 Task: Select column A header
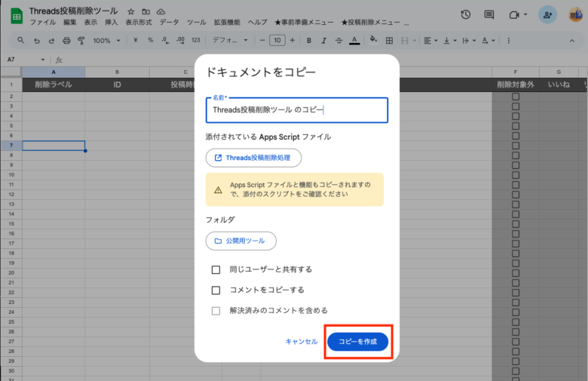[x=54, y=72]
